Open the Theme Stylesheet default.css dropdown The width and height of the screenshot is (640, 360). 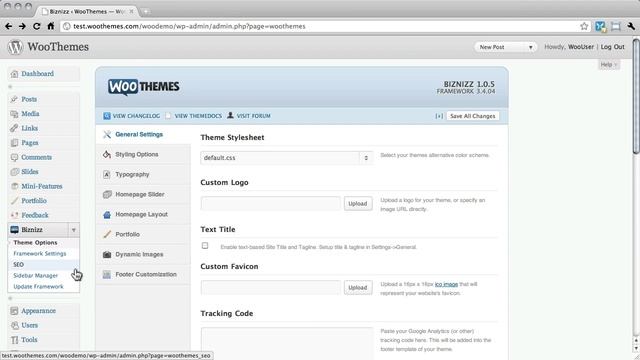pos(286,158)
